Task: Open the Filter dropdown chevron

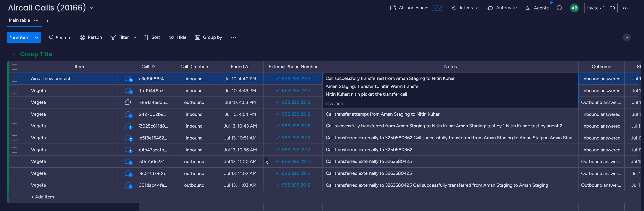Action: 135,37
